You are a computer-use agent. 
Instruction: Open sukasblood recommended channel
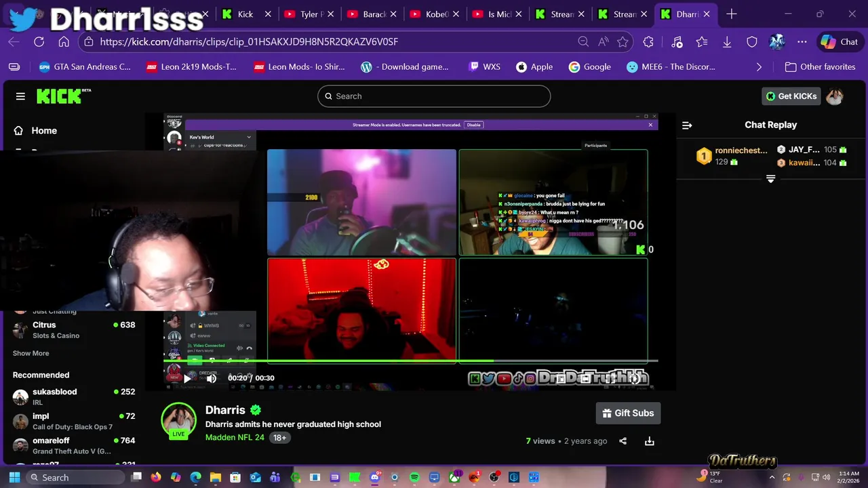click(x=74, y=396)
